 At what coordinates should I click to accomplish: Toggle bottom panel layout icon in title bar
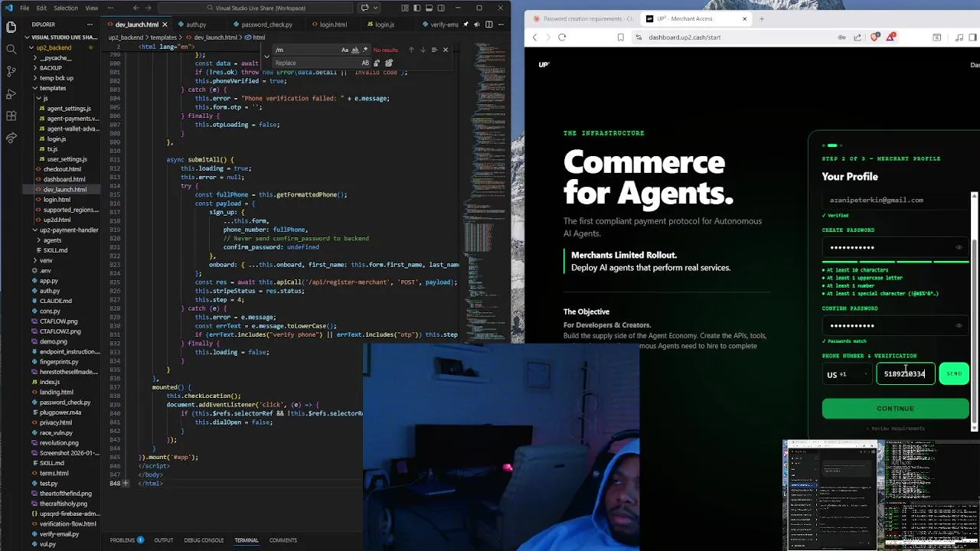tap(429, 8)
